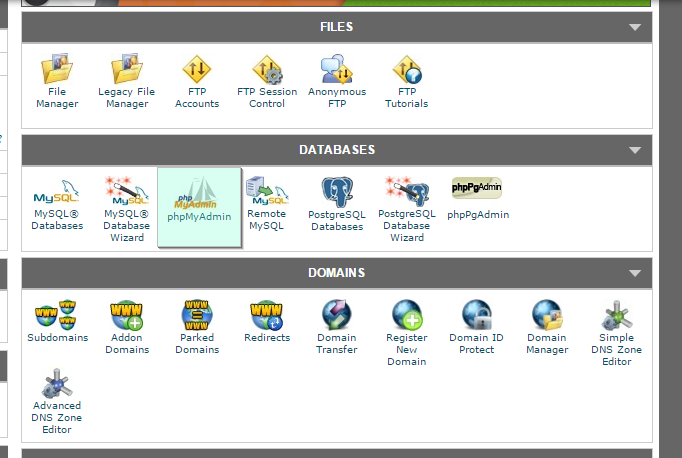Image resolution: width=682 pixels, height=458 pixels.
Task: Open FTP Session Control
Action: pyautogui.click(x=267, y=70)
